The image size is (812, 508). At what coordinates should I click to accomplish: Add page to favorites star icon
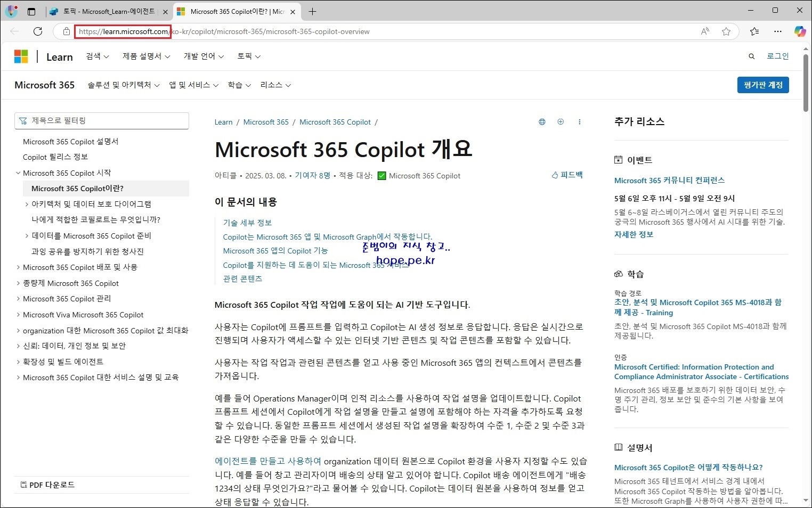tap(726, 31)
